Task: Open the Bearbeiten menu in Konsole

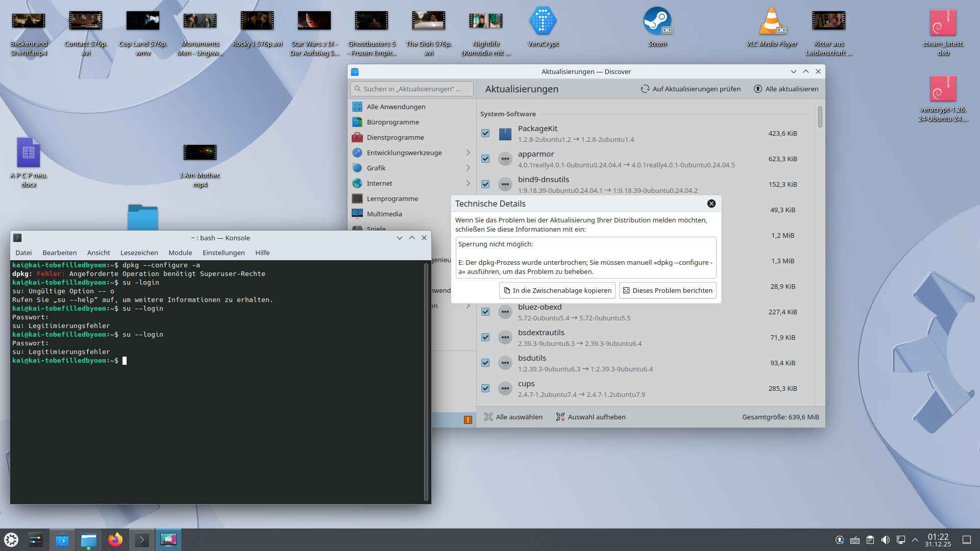Action: (x=59, y=253)
